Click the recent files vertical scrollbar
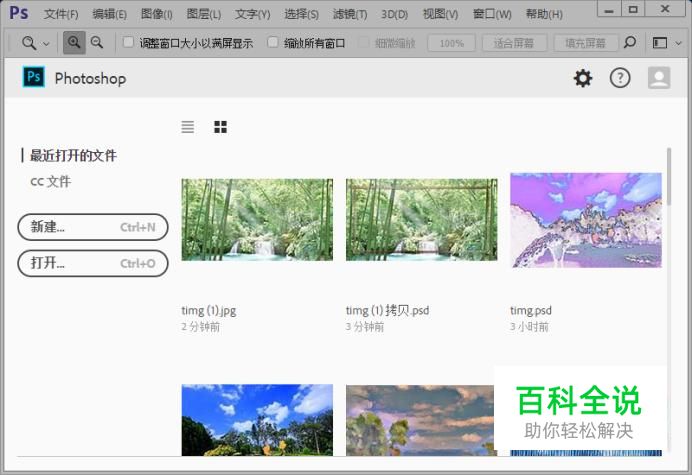 coord(669,177)
